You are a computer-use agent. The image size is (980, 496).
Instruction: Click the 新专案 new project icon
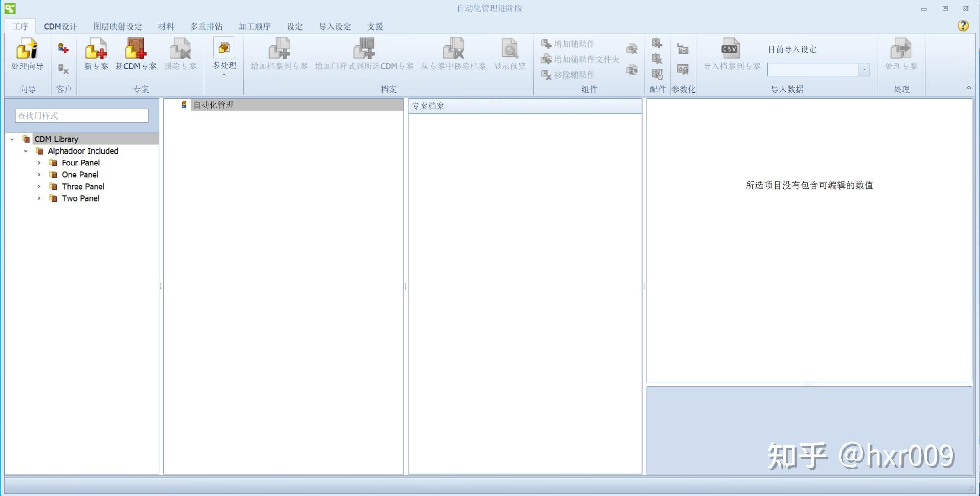point(96,49)
